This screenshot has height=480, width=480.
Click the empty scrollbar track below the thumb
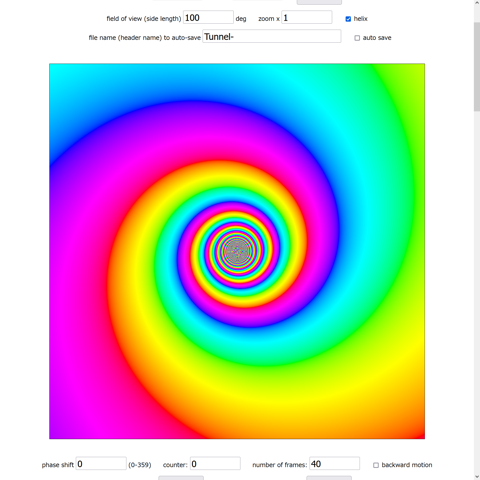(x=477, y=290)
